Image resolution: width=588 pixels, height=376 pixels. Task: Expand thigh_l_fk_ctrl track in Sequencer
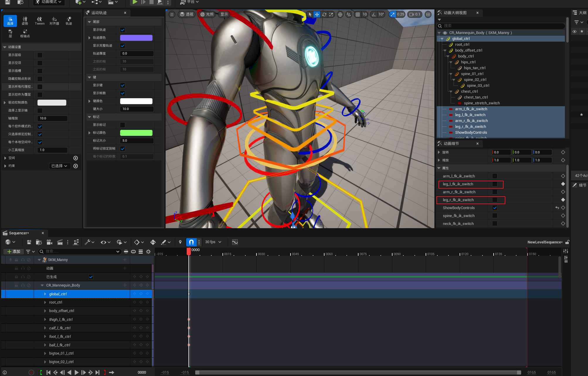pos(45,319)
